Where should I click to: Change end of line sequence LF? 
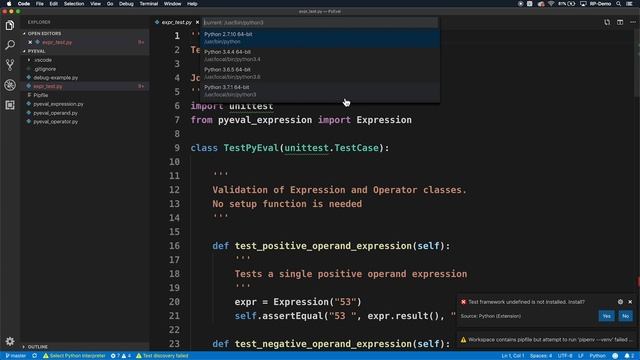[x=581, y=356]
